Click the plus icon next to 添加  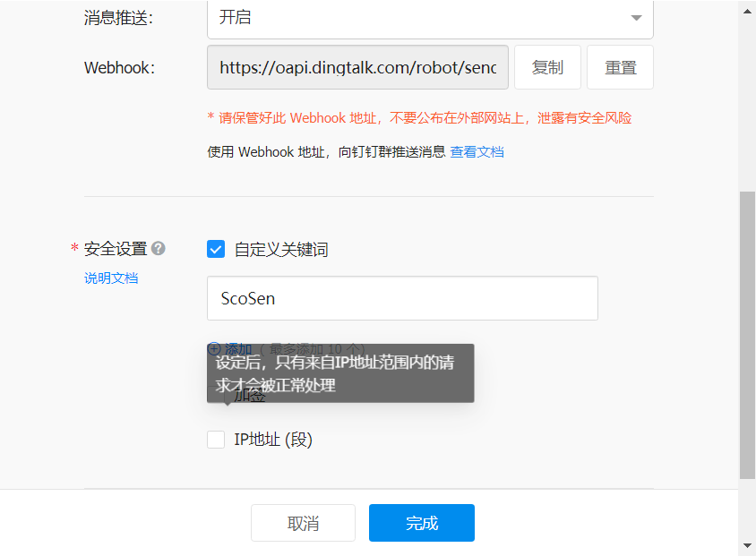(214, 348)
